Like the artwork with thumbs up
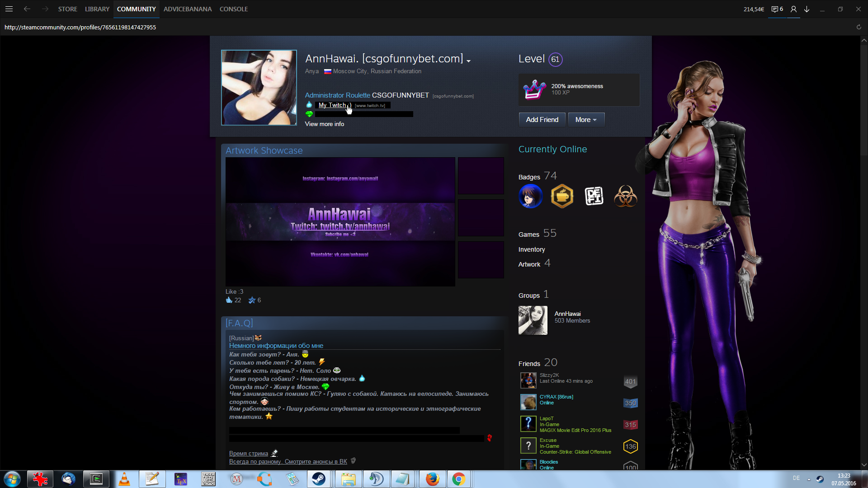Image resolution: width=868 pixels, height=488 pixels. point(229,300)
